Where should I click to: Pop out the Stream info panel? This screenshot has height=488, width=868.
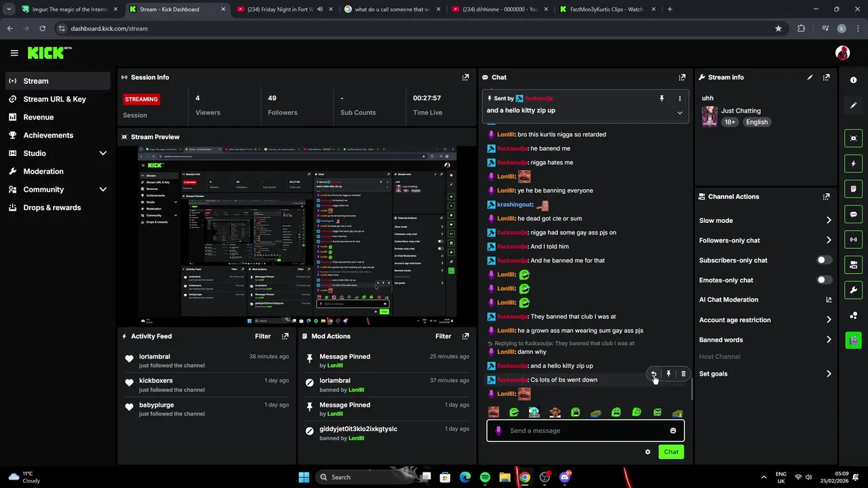point(826,77)
